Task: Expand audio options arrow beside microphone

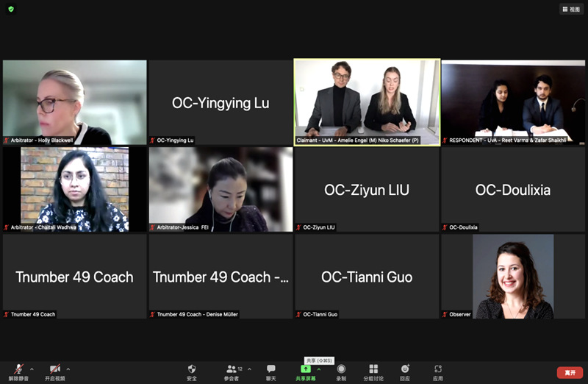Action: 32,369
